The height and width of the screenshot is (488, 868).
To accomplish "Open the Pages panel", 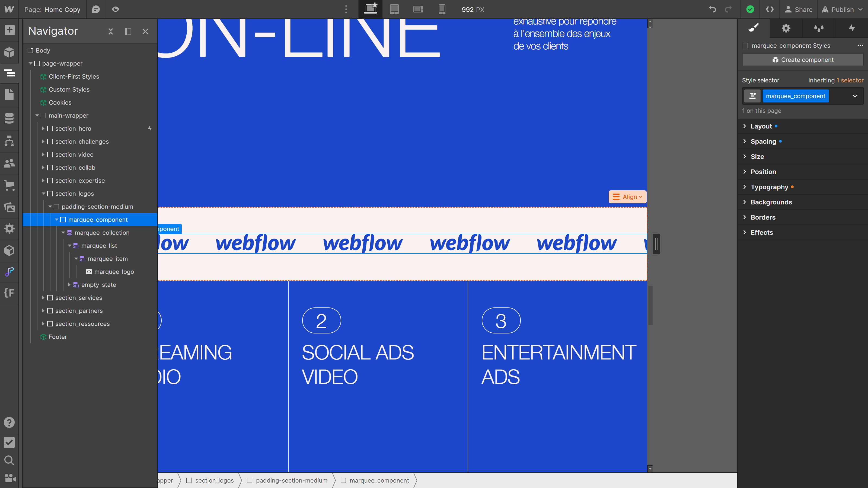I will coord(9,94).
